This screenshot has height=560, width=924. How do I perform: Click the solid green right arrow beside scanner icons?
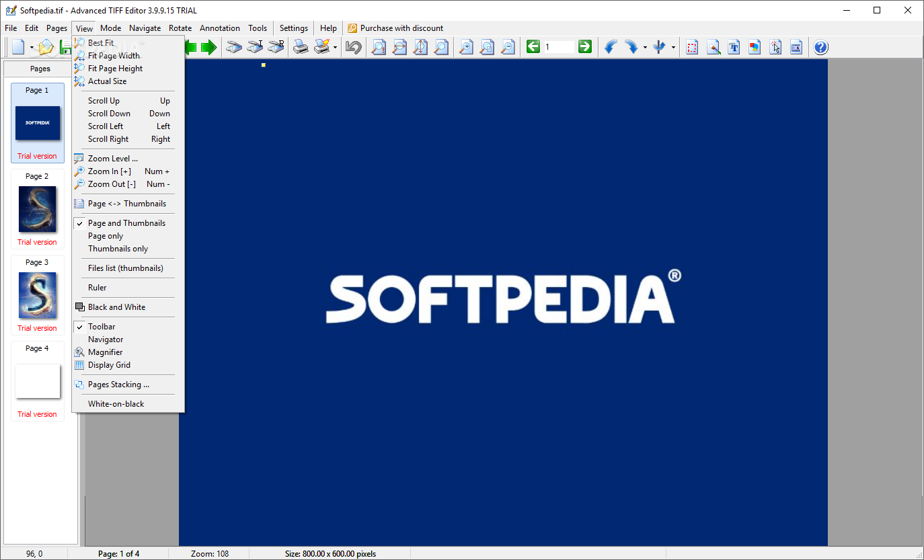click(x=209, y=47)
